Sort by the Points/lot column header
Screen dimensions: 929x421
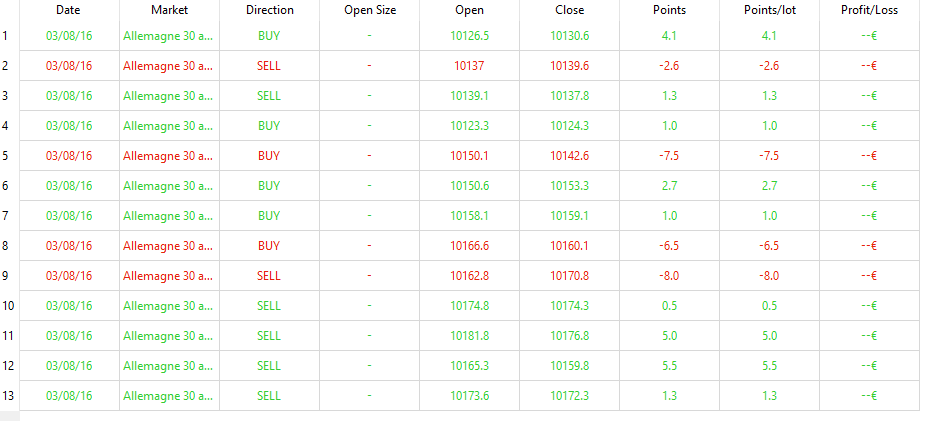[x=769, y=10]
